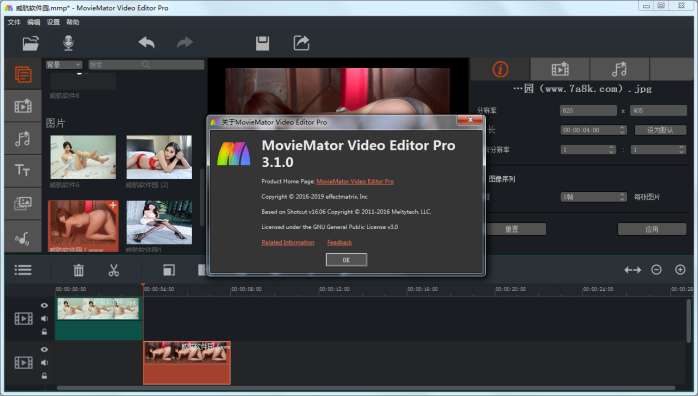Switch to the video filter properties tab
The width and height of the screenshot is (698, 396).
coord(560,69)
